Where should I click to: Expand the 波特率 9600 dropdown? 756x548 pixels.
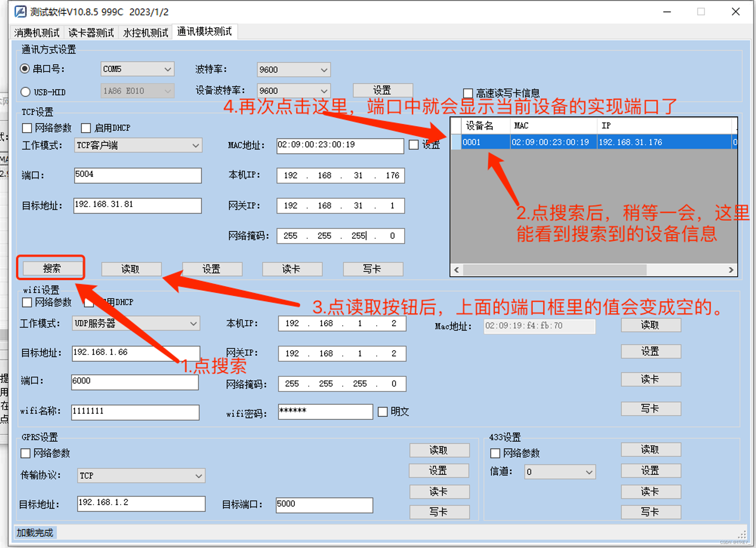click(x=293, y=69)
